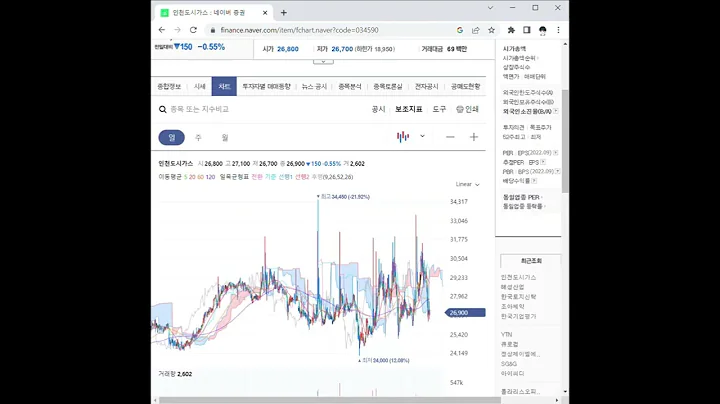720x404 pixels.
Task: Open the 뉴스·공시 tab
Action: point(314,86)
